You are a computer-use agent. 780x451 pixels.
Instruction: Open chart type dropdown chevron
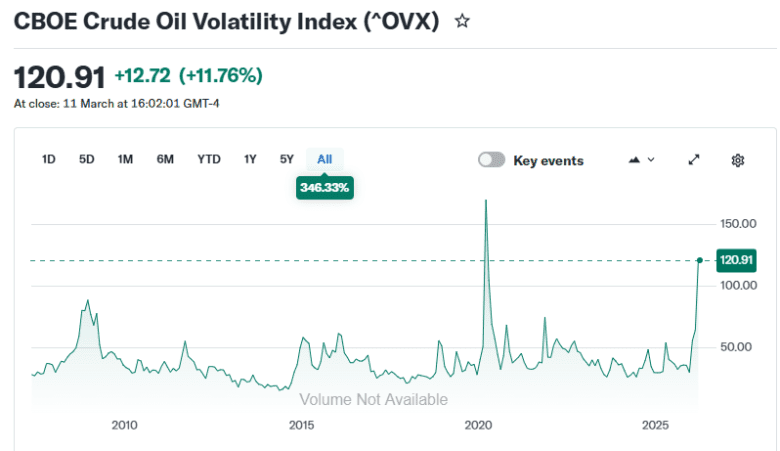(652, 160)
